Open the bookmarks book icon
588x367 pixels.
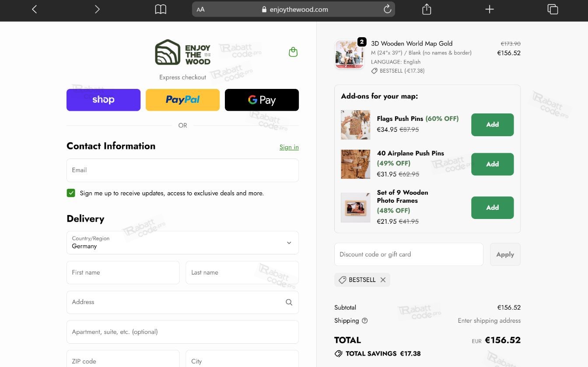point(161,9)
